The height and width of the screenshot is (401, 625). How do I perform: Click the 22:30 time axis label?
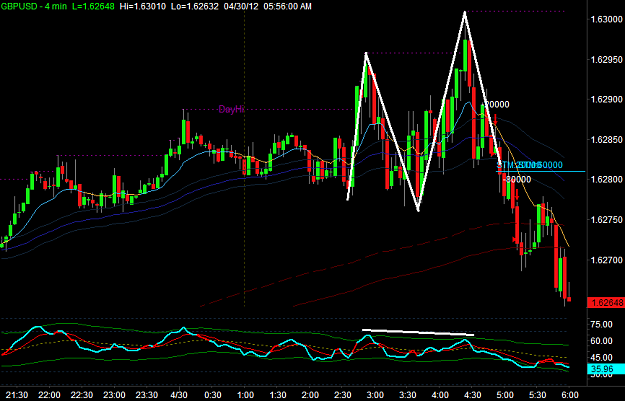coord(82,395)
